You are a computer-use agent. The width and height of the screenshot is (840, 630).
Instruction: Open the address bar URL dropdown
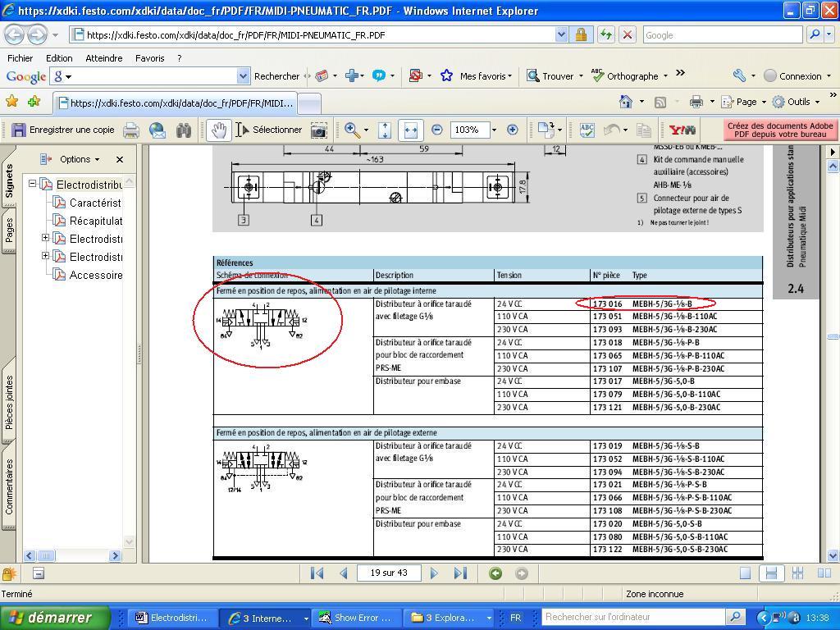pyautogui.click(x=561, y=34)
